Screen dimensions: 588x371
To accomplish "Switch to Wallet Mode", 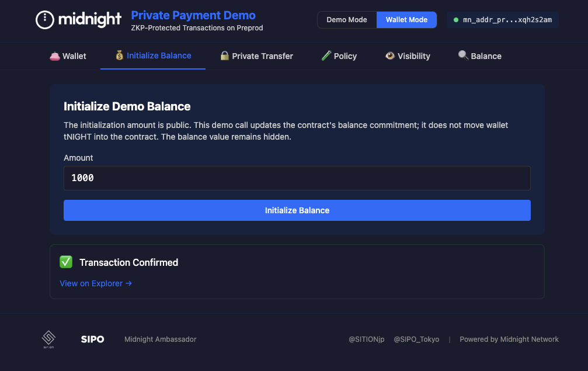I will (406, 20).
